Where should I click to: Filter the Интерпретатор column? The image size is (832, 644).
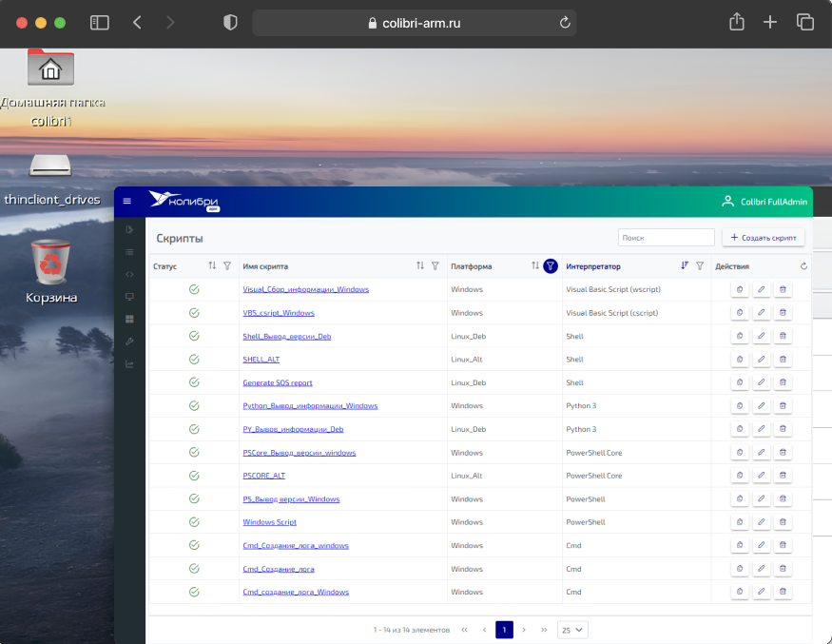[700, 266]
